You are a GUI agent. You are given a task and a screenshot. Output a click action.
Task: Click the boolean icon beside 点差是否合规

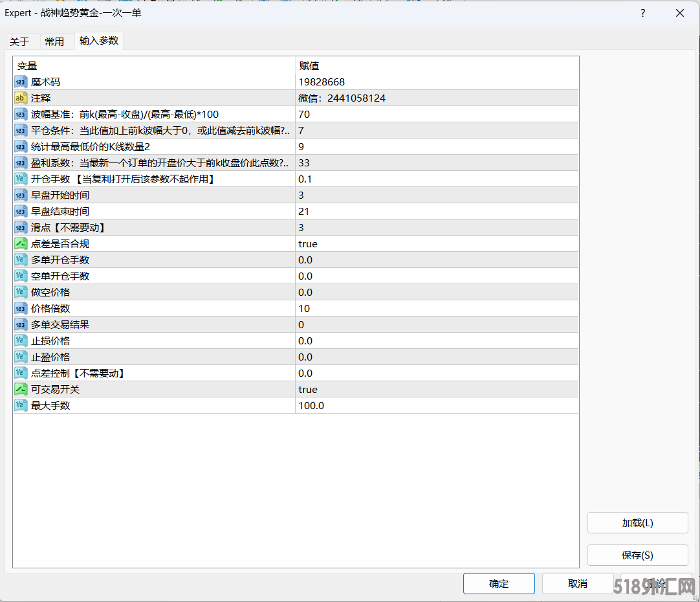[20, 243]
